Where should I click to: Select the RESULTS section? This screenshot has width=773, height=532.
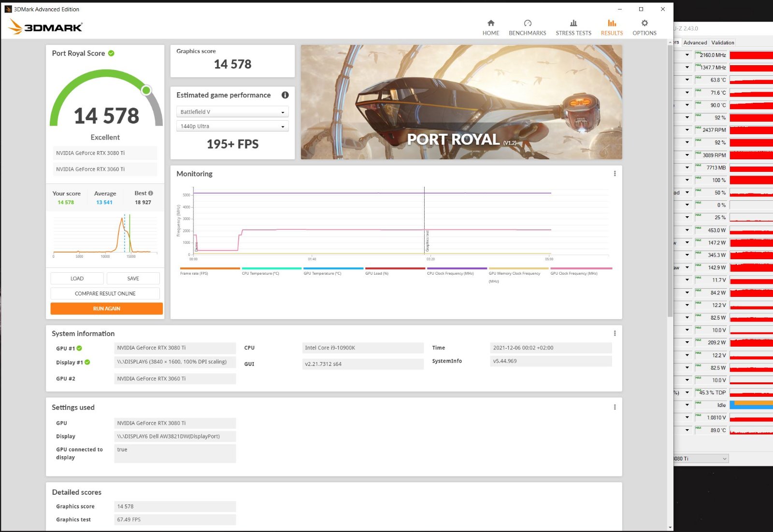point(612,28)
